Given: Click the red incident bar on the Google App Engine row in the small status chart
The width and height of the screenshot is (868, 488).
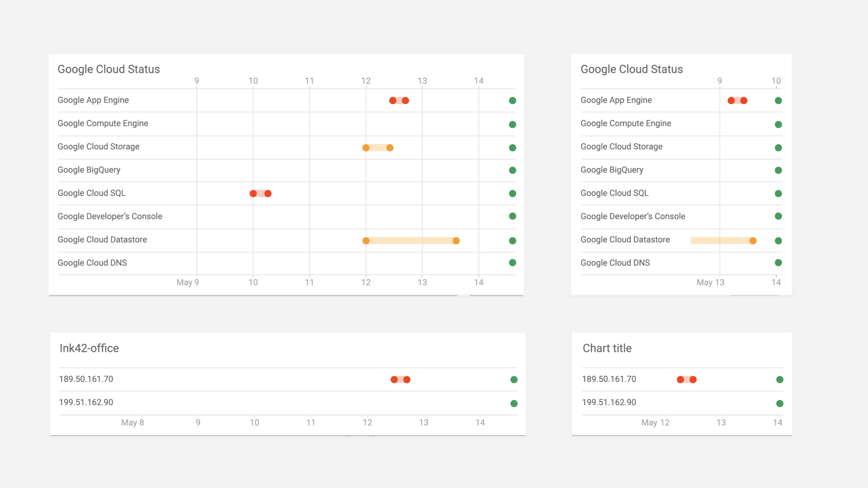Looking at the screenshot, I should 737,101.
